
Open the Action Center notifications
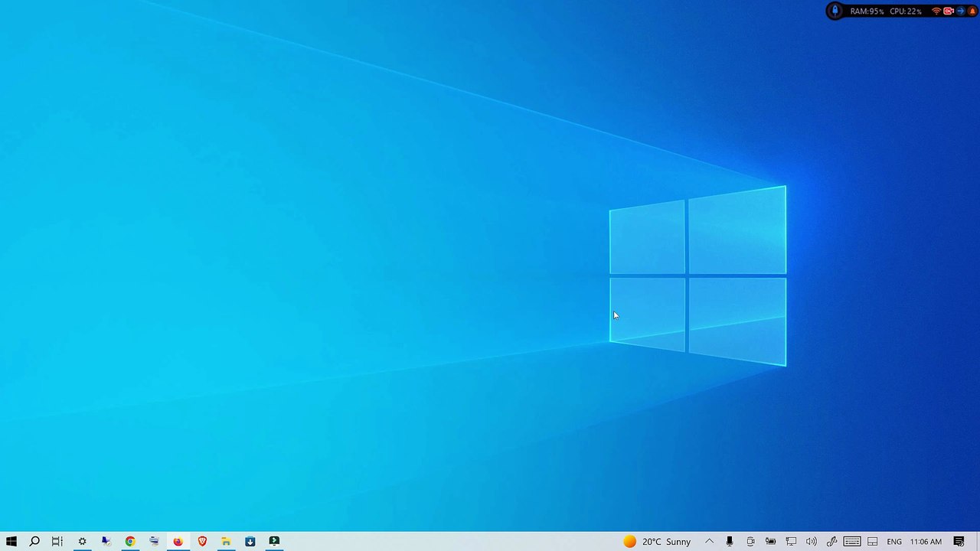[959, 542]
